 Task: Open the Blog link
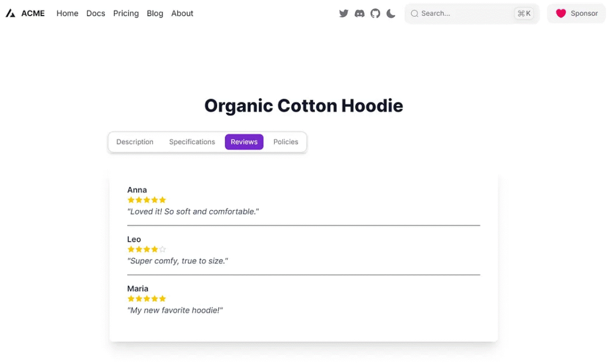click(155, 13)
